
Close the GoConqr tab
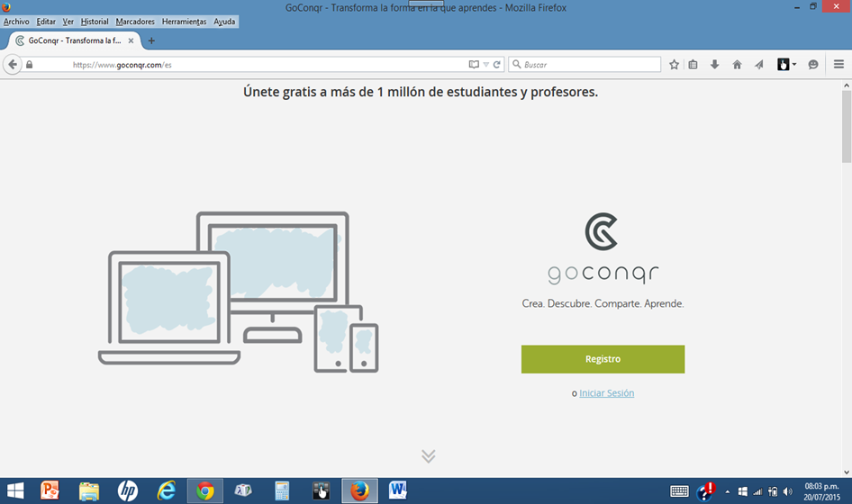click(131, 40)
